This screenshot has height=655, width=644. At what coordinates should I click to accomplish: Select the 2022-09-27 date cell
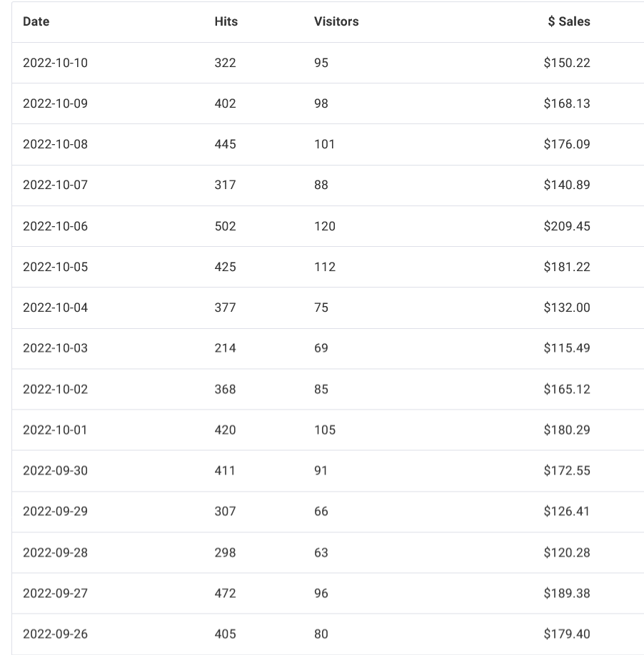pos(55,594)
